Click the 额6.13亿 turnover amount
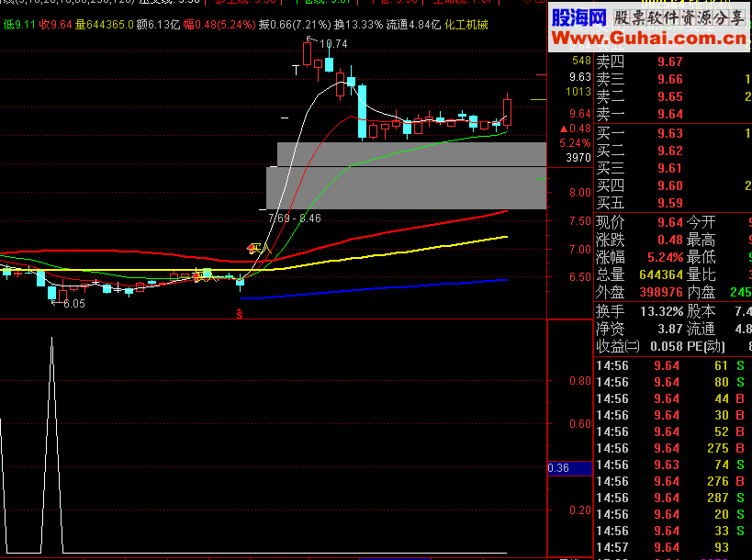752x560 pixels. tap(159, 25)
